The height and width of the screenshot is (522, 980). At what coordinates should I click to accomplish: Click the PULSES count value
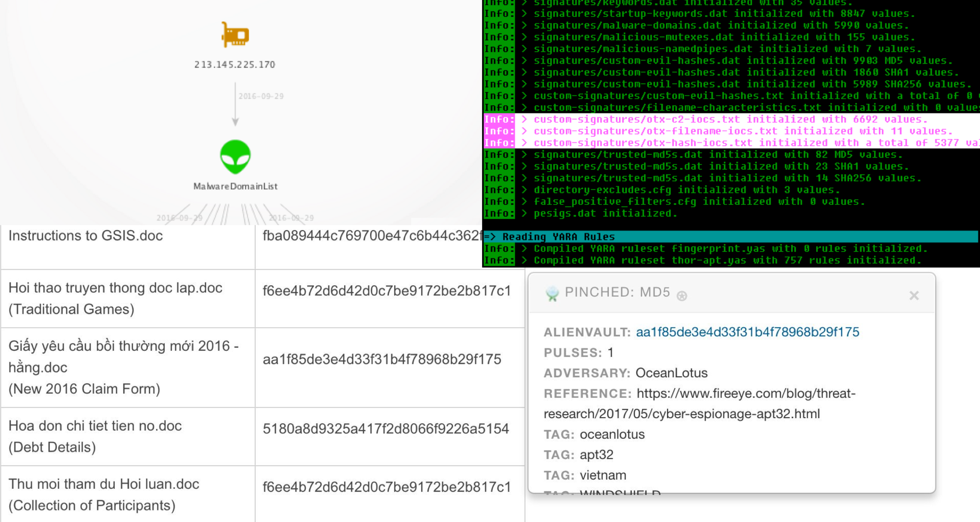(x=610, y=353)
